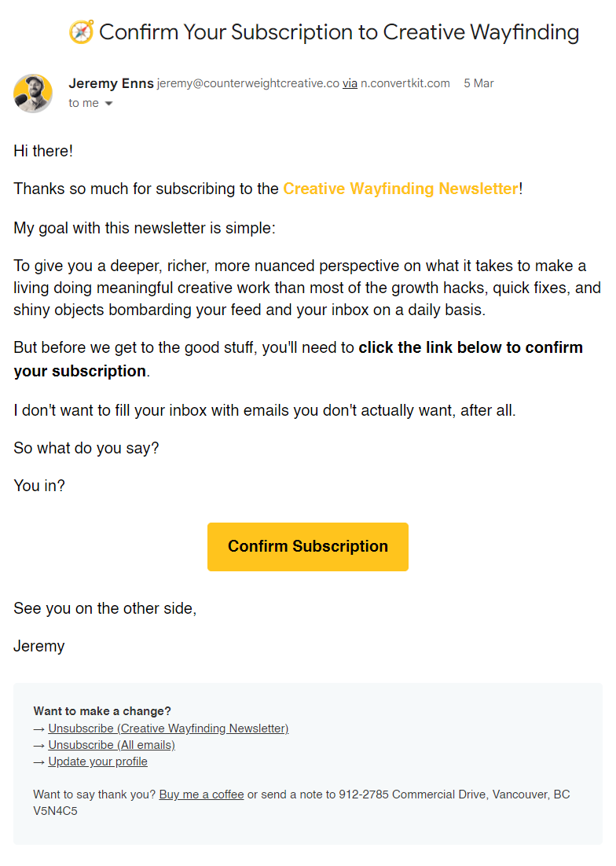Click Unsubscribe (Creative Wayfinding Newsletter) link
616x866 pixels.
(x=168, y=728)
